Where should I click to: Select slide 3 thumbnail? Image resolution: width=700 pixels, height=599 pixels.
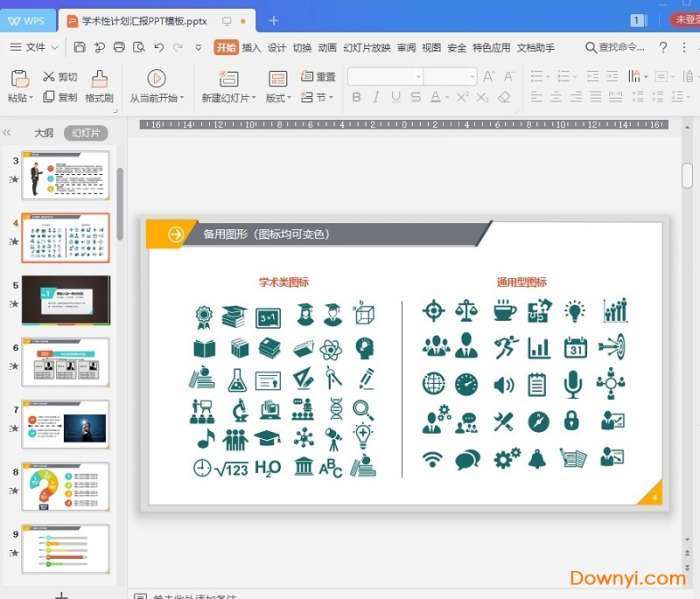[66, 175]
